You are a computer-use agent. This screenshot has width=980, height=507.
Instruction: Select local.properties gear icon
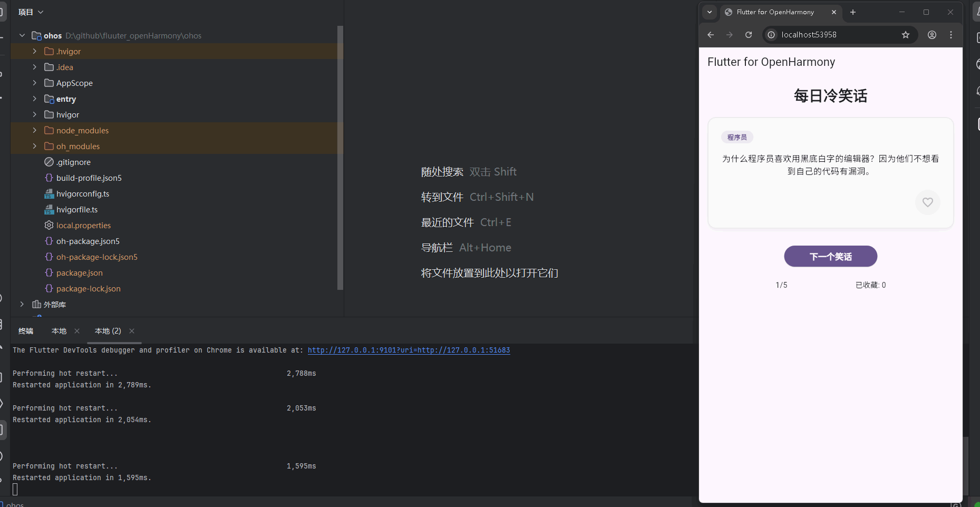(x=49, y=225)
